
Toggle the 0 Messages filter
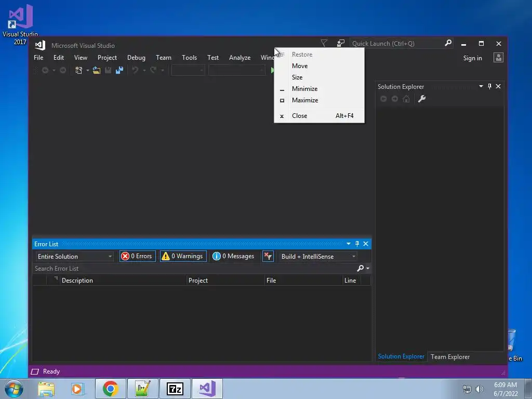click(233, 256)
